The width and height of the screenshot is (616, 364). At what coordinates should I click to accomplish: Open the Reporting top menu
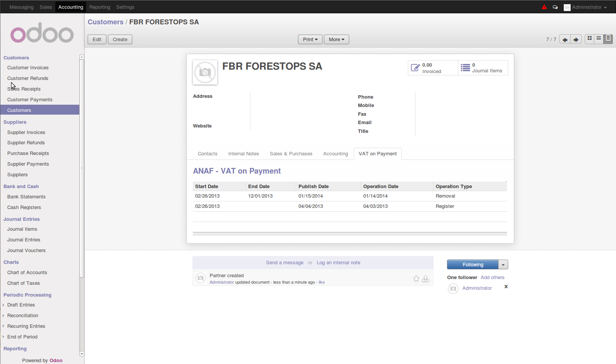pos(99,7)
